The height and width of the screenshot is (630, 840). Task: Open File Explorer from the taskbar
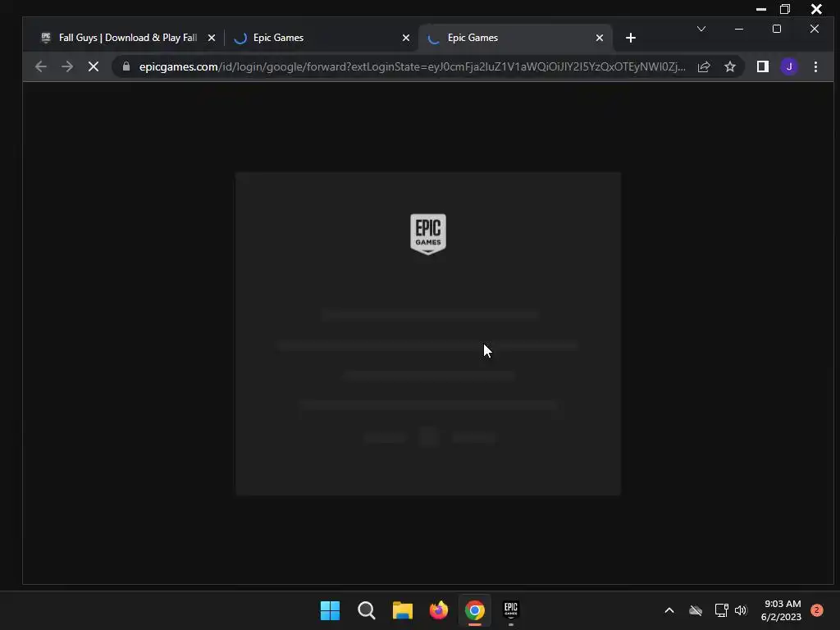pos(402,610)
